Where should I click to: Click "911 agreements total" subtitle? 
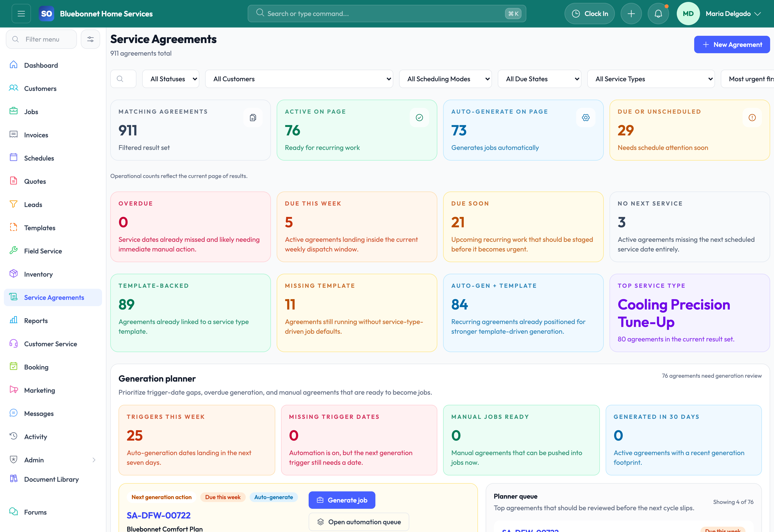[141, 53]
